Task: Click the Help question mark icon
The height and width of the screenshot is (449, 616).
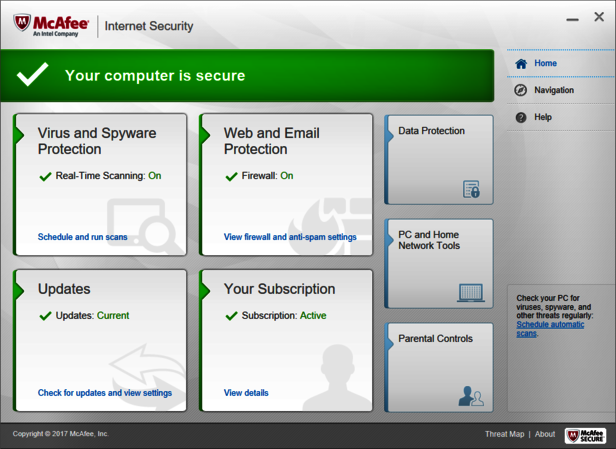Action: pyautogui.click(x=521, y=118)
